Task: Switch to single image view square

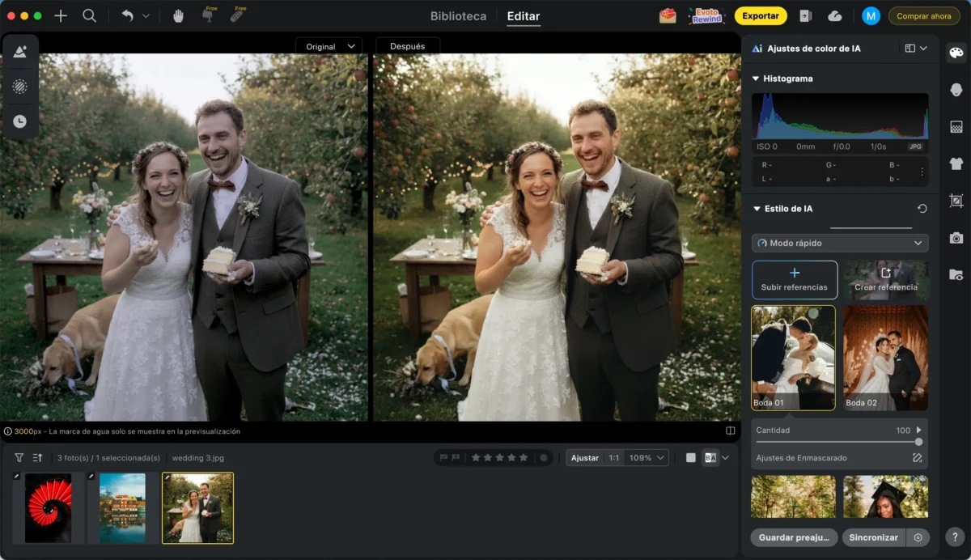Action: (x=690, y=458)
